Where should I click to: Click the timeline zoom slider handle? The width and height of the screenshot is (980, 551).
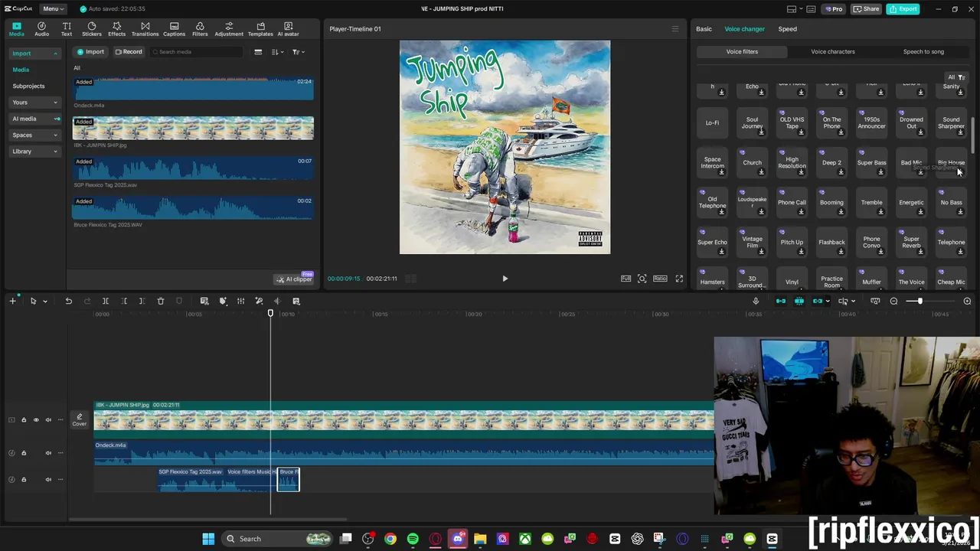pyautogui.click(x=920, y=301)
